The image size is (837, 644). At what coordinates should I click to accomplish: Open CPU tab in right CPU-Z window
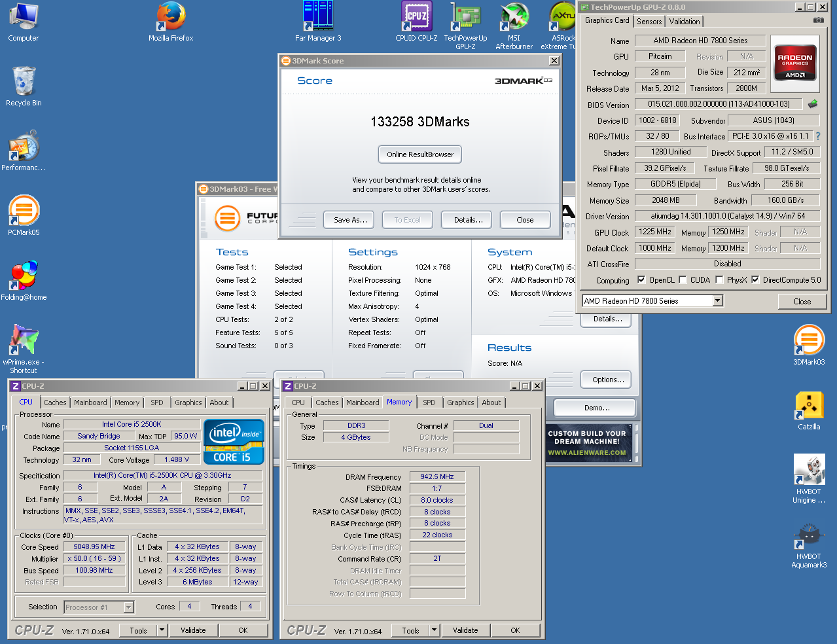point(298,402)
